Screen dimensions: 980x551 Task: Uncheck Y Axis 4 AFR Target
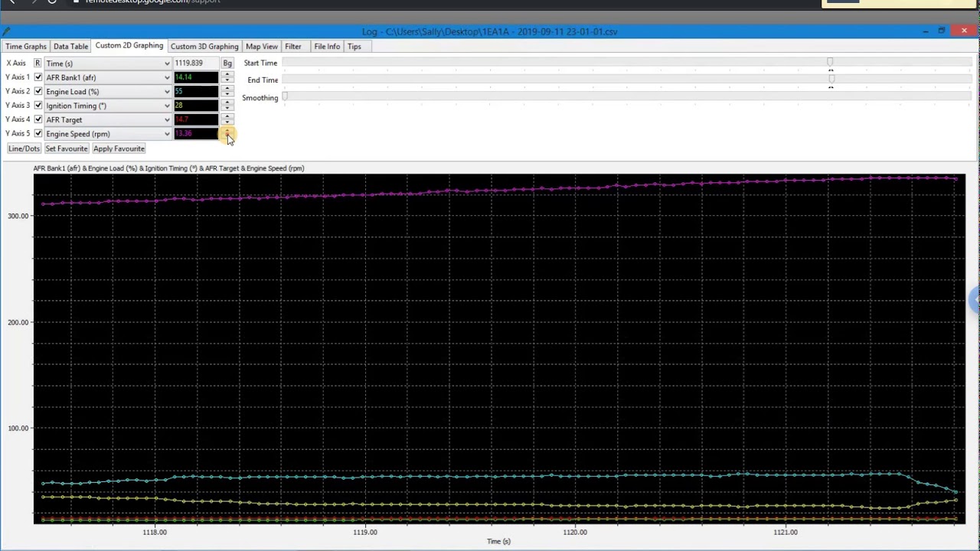[38, 119]
